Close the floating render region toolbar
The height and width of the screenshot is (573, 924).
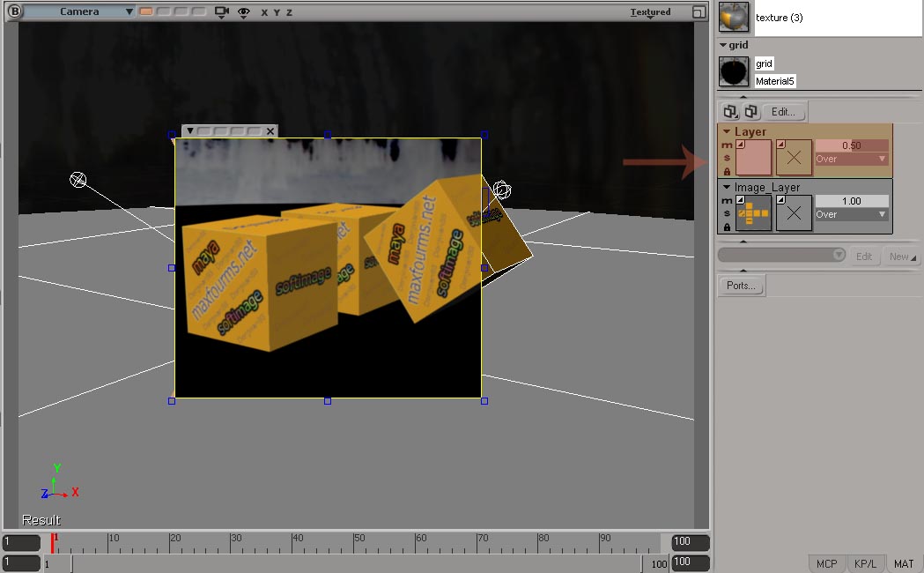[x=270, y=130]
